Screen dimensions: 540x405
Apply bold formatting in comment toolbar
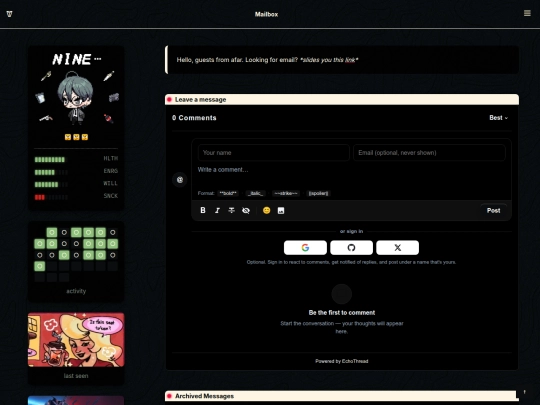click(x=203, y=210)
